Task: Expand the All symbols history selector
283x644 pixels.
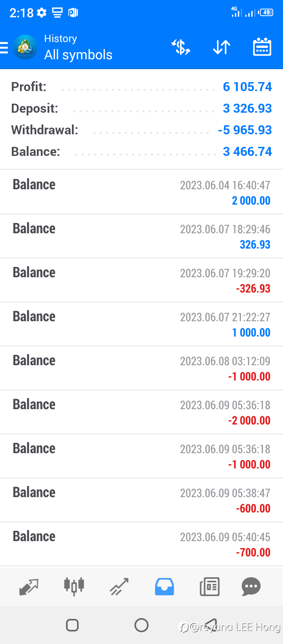Action: (x=78, y=55)
